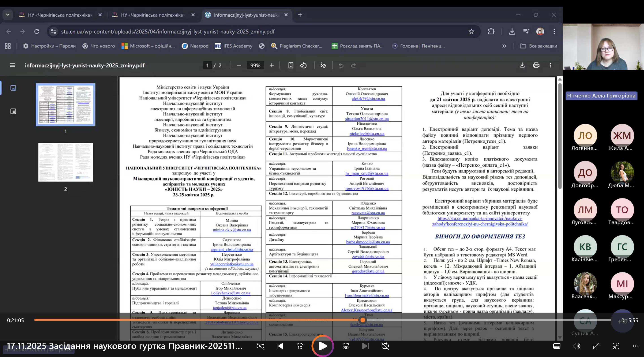Image resolution: width=644 pixels, height=357 pixels.
Task: Toggle repeat mode in player
Action: click(385, 346)
